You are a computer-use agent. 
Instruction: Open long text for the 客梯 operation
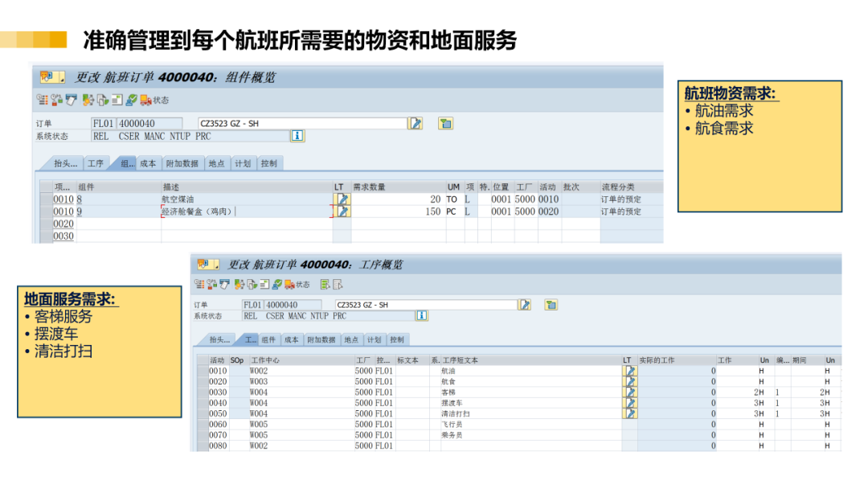click(x=630, y=392)
